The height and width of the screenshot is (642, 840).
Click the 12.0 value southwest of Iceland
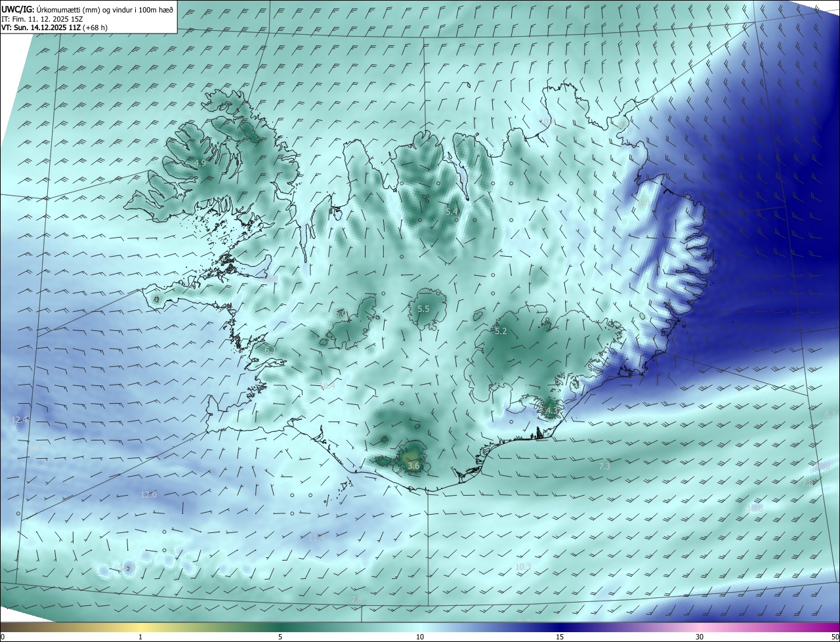click(149, 494)
